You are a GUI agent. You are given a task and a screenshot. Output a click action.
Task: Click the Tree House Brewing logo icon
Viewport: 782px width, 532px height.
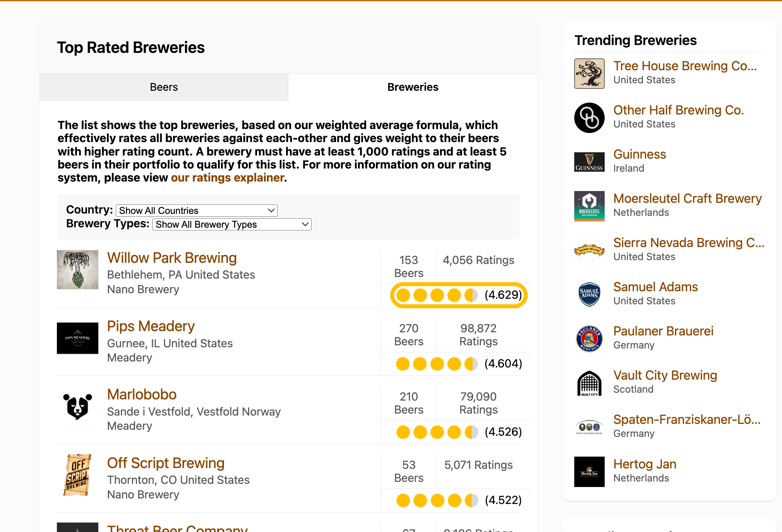pos(589,74)
